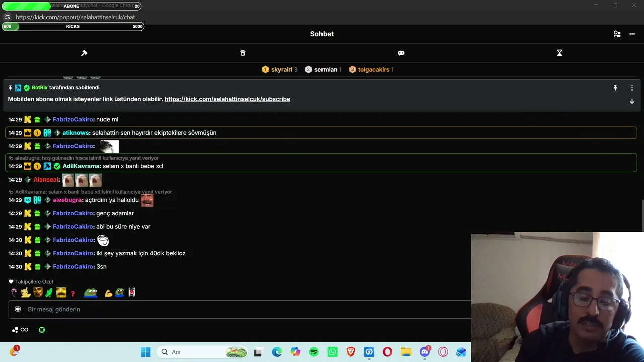The width and height of the screenshot is (644, 362).
Task: Open Brave browser from taskbar
Action: (x=351, y=352)
